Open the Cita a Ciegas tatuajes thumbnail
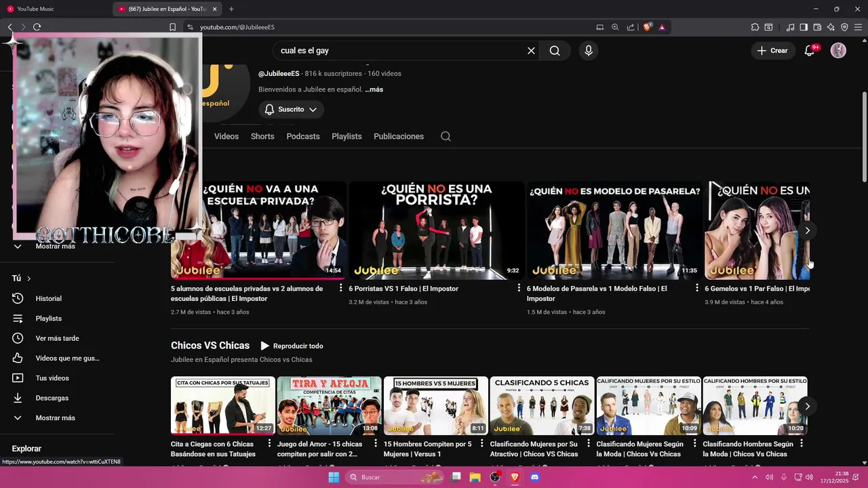This screenshot has height=488, width=868. point(223,405)
